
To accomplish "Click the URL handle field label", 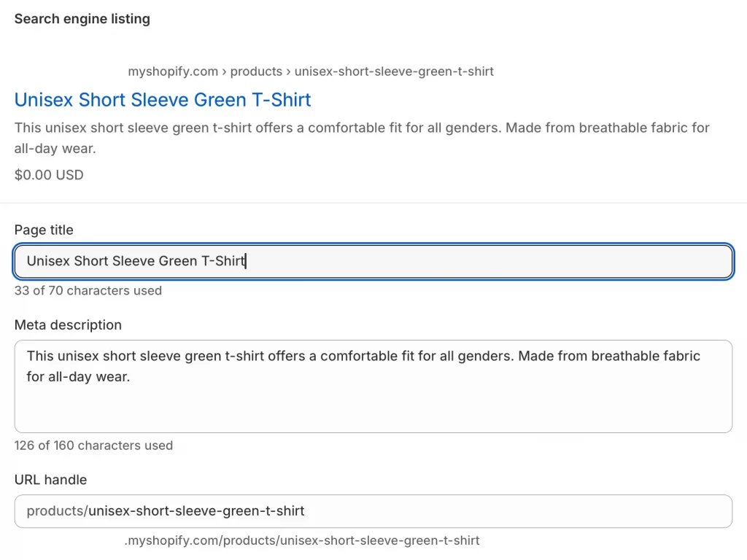I will pyautogui.click(x=50, y=480).
